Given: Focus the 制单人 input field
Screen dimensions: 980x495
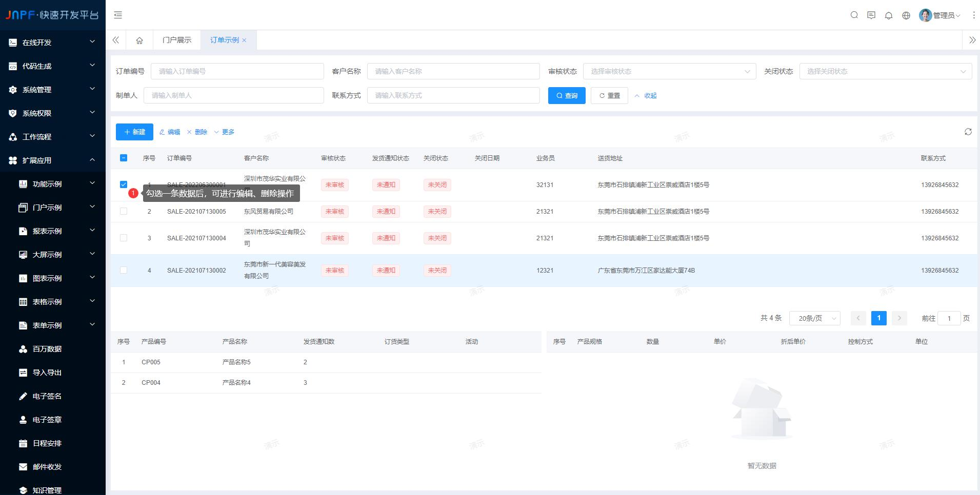Looking at the screenshot, I should coord(233,95).
